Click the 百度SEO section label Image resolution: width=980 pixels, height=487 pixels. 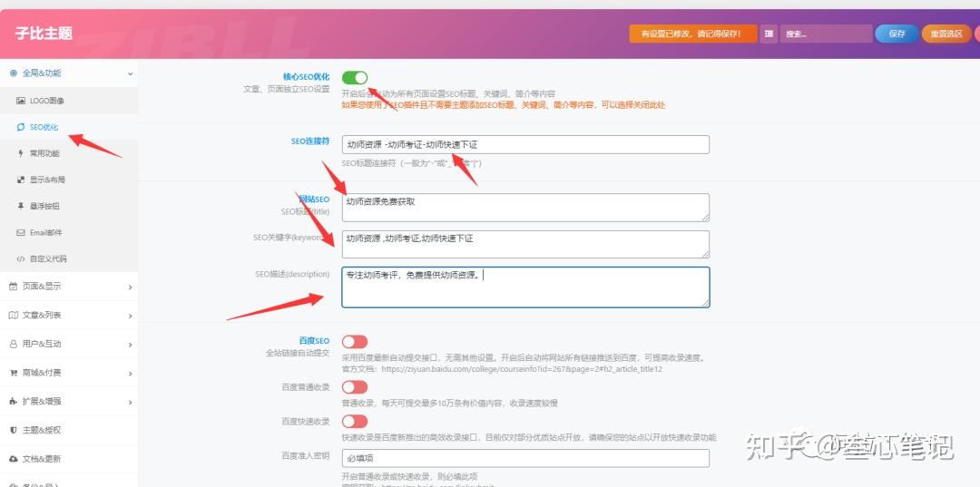(314, 341)
